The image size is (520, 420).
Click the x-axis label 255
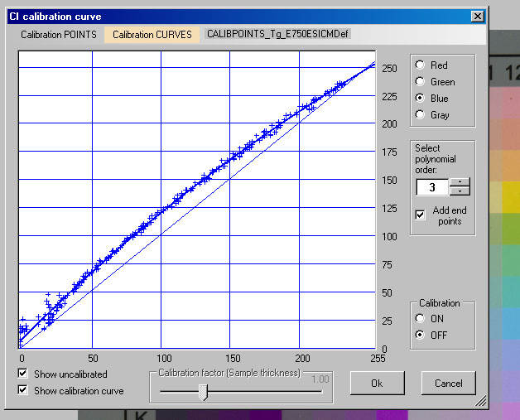pyautogui.click(x=378, y=359)
